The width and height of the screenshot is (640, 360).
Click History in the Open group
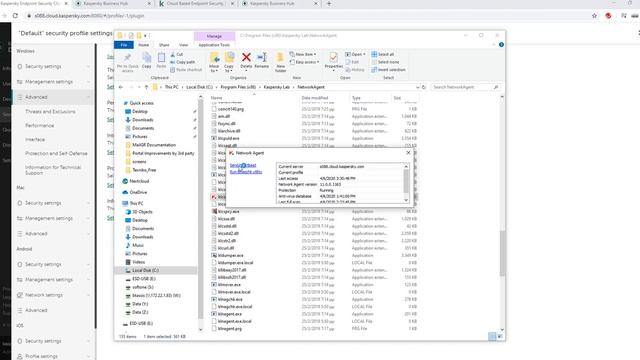(355, 70)
